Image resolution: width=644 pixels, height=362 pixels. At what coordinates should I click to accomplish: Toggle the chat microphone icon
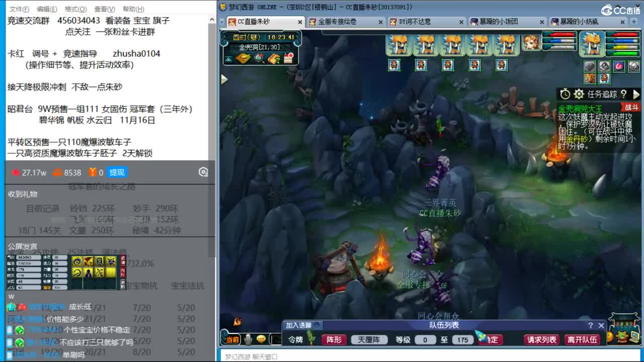(248, 339)
